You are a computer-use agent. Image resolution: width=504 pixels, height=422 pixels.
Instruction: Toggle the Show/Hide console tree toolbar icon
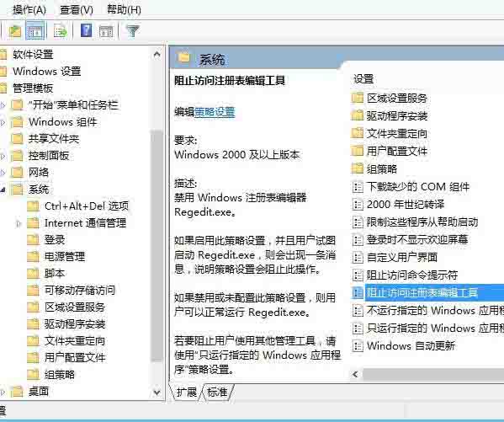34,31
